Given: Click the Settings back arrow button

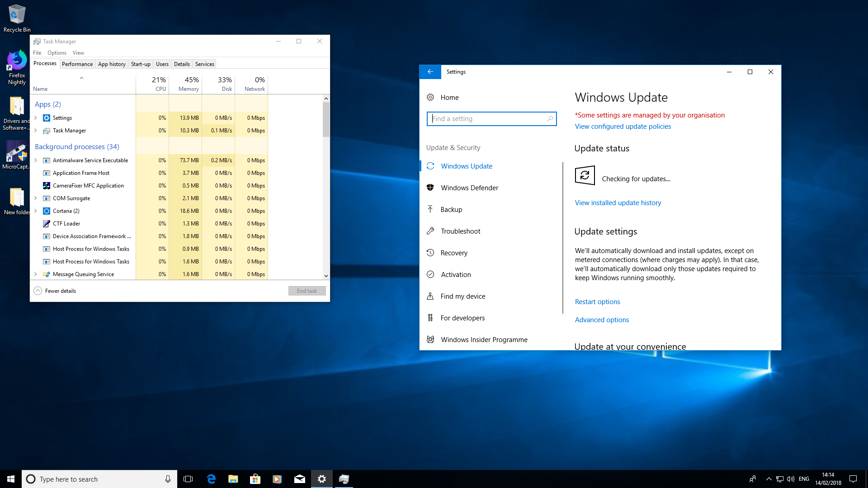Looking at the screenshot, I should (430, 72).
